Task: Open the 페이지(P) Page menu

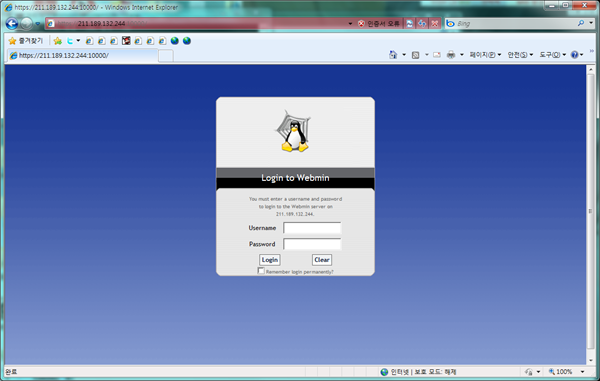Action: point(485,55)
